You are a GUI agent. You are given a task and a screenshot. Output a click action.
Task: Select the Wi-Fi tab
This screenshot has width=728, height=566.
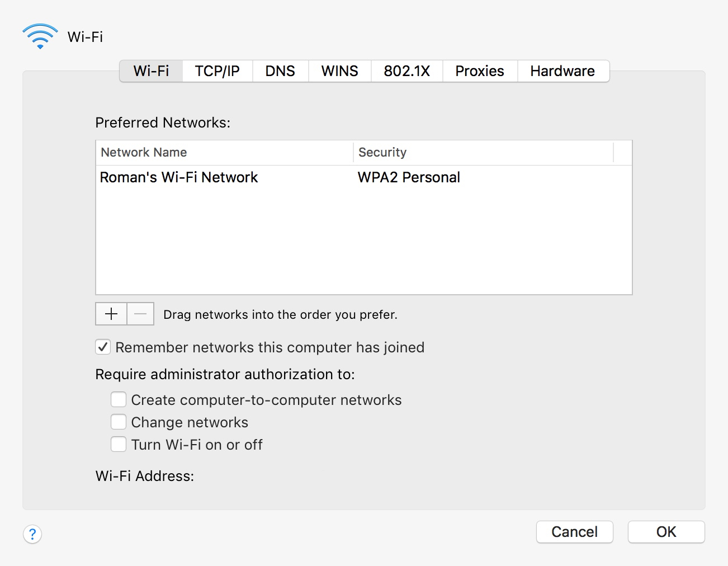[x=151, y=71]
